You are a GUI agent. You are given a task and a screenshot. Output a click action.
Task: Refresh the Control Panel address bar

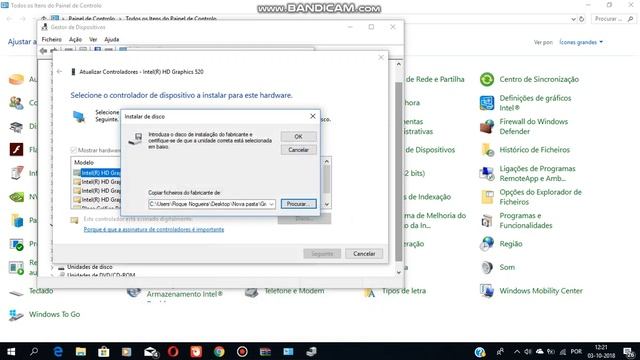582,19
